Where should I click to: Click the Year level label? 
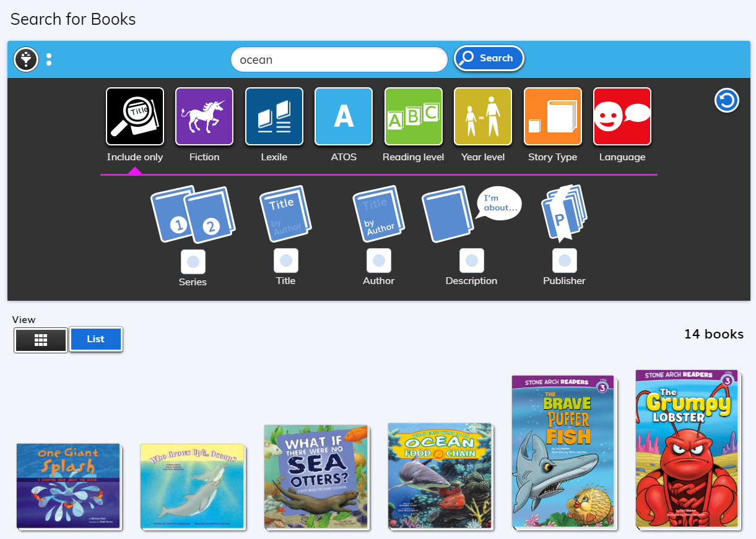pos(483,157)
